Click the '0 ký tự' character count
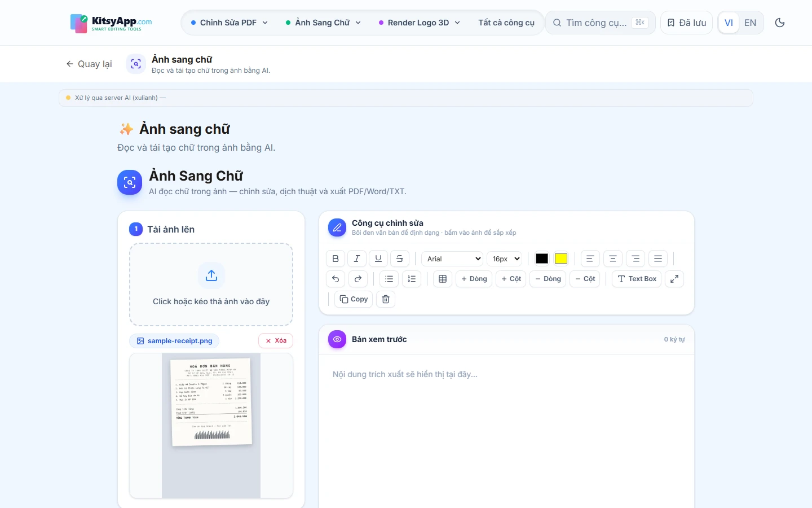812x508 pixels. (674, 339)
